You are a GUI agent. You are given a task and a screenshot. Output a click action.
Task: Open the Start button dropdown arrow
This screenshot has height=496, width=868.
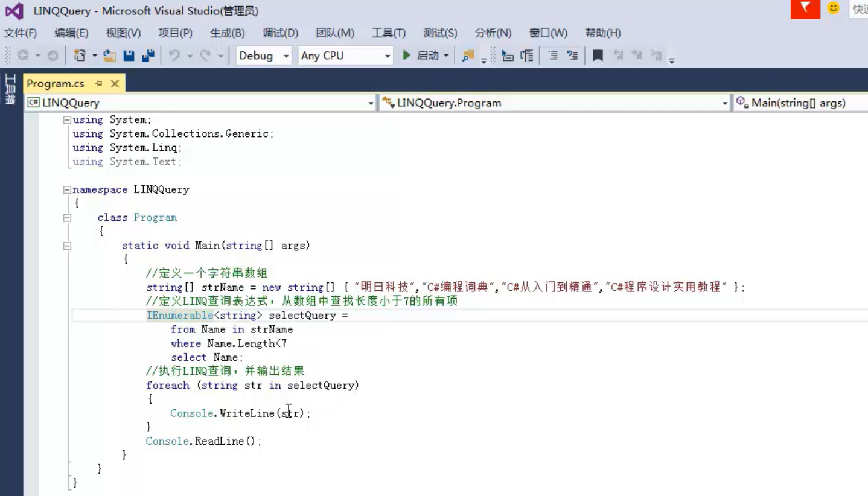pyautogui.click(x=447, y=56)
